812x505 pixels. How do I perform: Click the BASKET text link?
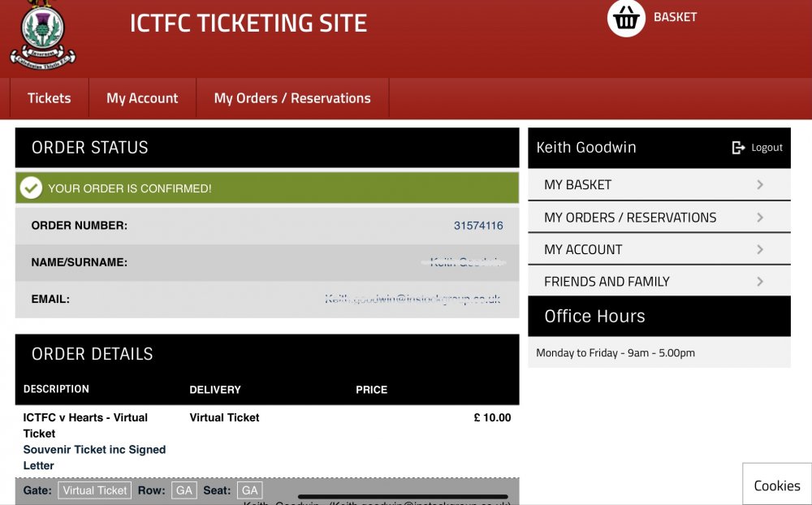[676, 17]
